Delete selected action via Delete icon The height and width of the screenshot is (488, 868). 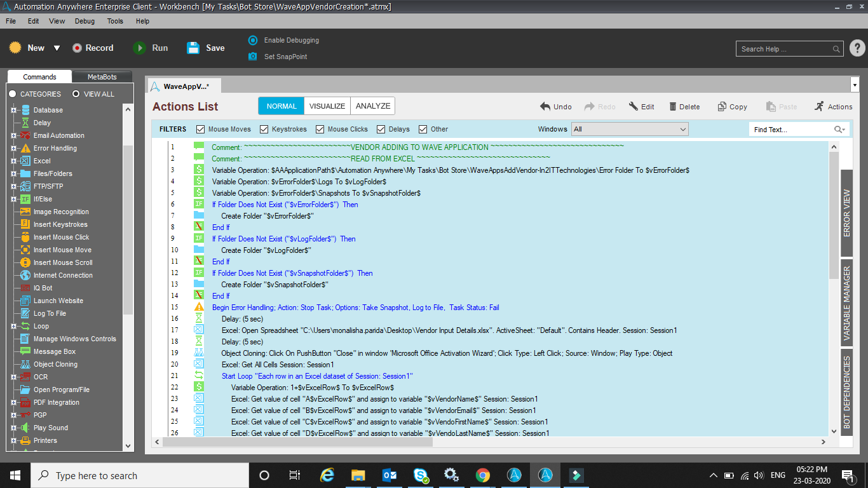click(x=671, y=107)
